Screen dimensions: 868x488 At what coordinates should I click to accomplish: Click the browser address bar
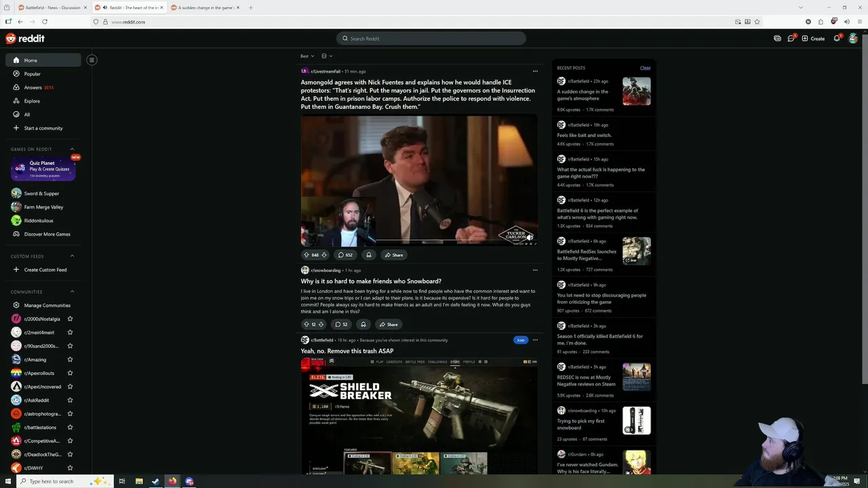coord(427,22)
